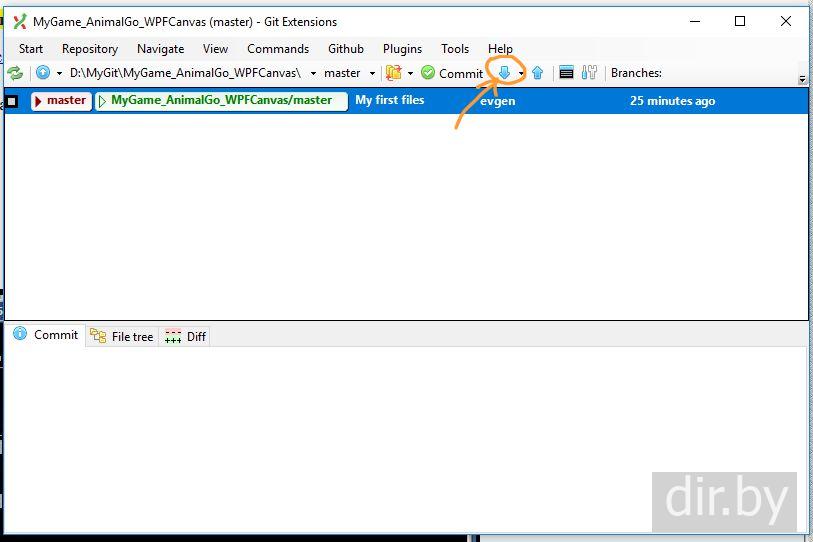Open the stash dropdown arrow
The width and height of the screenshot is (813, 542).
pos(410,73)
